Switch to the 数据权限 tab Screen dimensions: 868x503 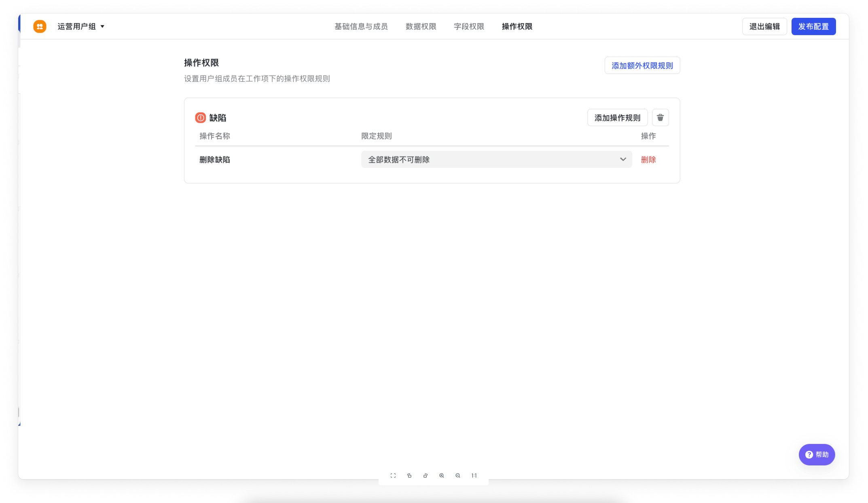tap(421, 26)
